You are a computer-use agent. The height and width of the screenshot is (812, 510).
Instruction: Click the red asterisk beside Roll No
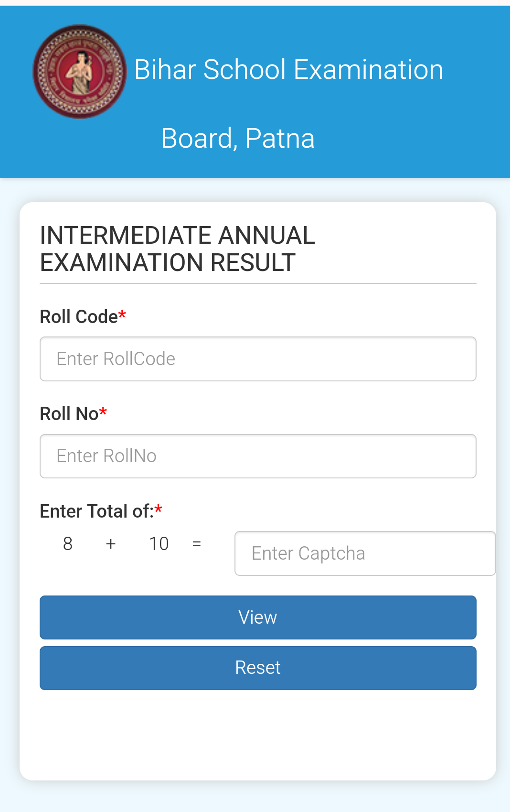pos(103,412)
